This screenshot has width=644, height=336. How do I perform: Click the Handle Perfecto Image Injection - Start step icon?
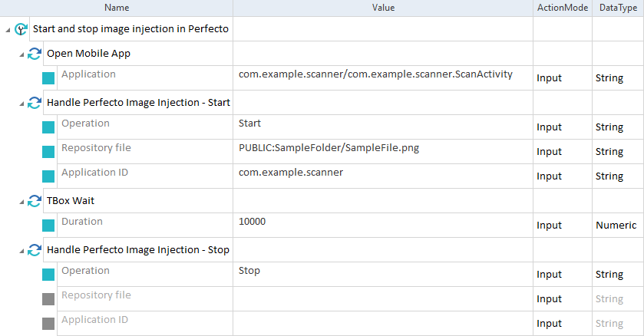(35, 103)
